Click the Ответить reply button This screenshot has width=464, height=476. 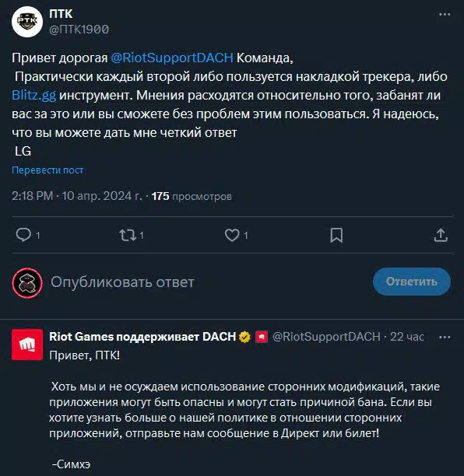pyautogui.click(x=411, y=282)
